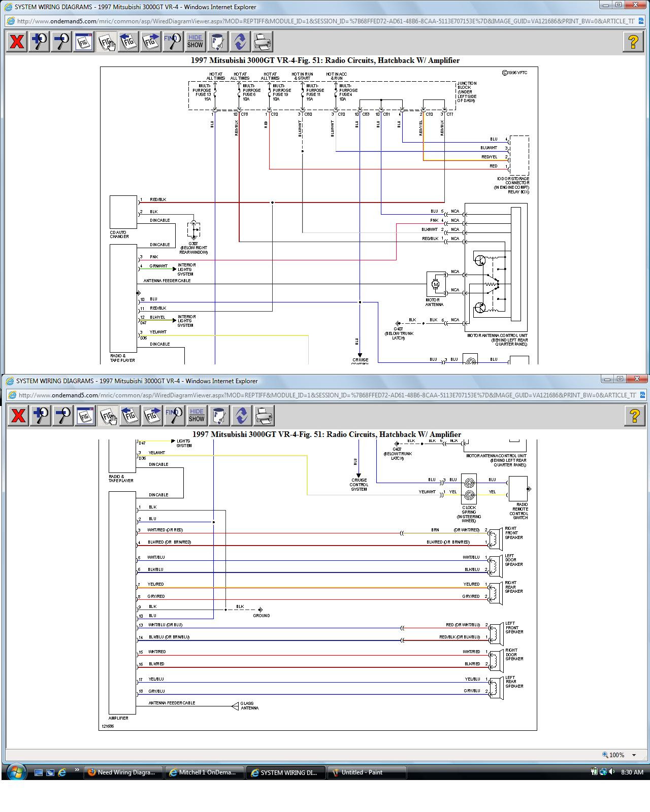The image size is (650, 812).
Task: Expand the quick launch overflow chevron
Action: (77, 770)
